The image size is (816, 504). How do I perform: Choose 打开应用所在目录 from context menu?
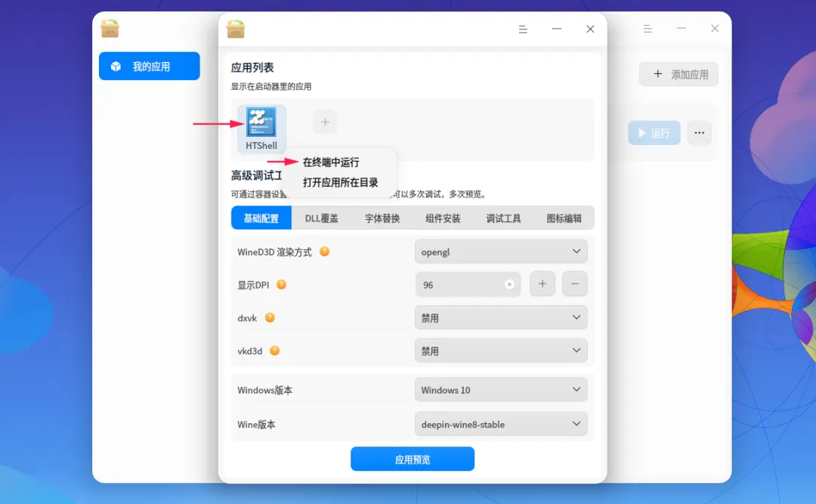click(340, 182)
